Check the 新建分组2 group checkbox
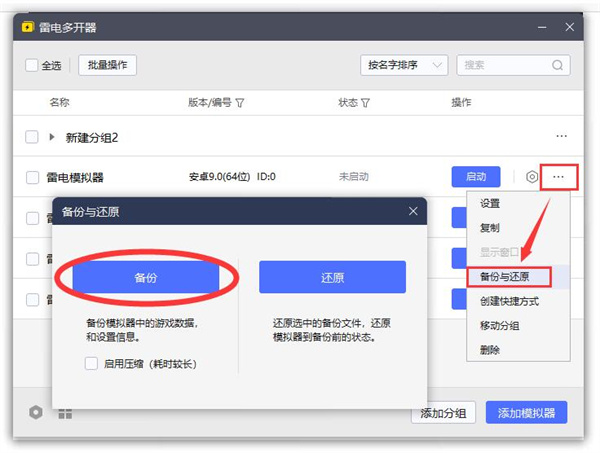 pos(31,137)
